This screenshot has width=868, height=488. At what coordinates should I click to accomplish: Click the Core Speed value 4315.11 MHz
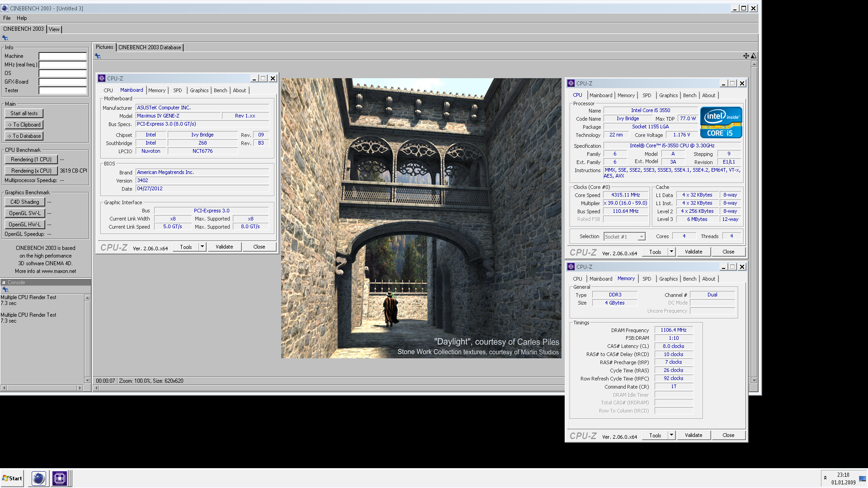click(x=626, y=195)
